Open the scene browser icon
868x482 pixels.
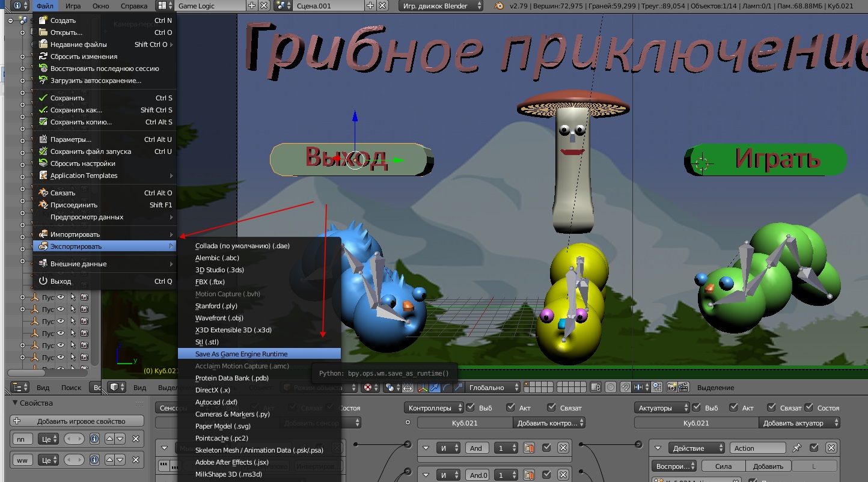coord(283,5)
